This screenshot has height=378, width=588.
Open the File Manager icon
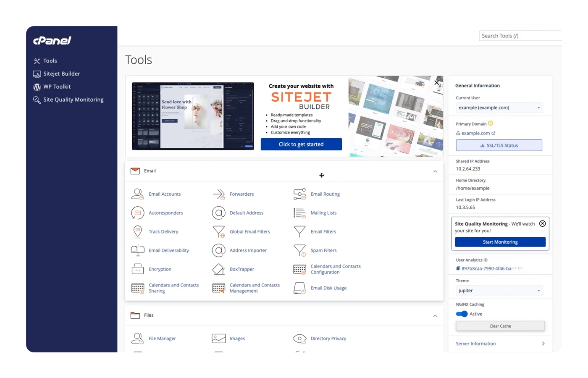(x=137, y=338)
